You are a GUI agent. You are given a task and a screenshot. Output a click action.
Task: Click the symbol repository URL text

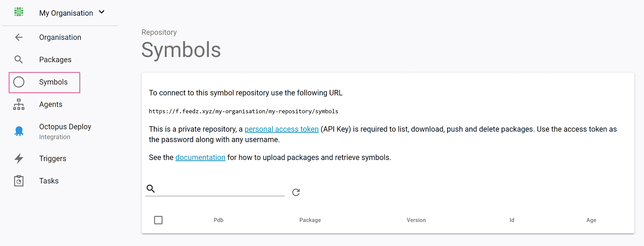(244, 111)
